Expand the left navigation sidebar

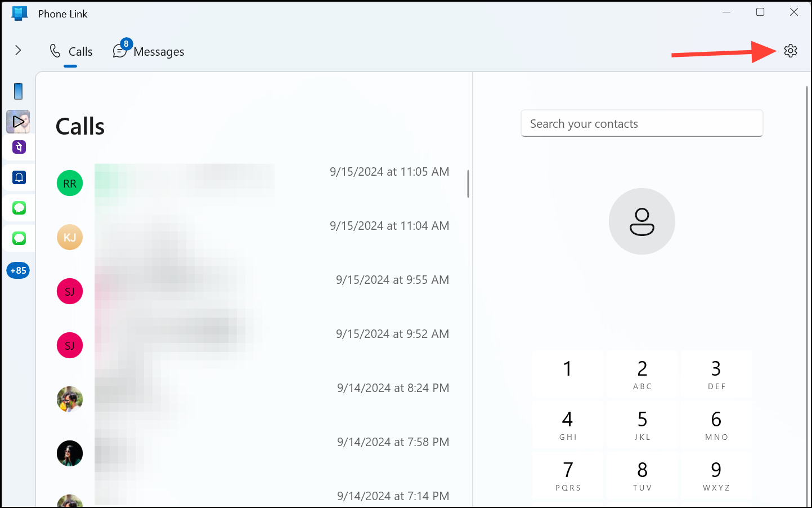click(x=18, y=50)
